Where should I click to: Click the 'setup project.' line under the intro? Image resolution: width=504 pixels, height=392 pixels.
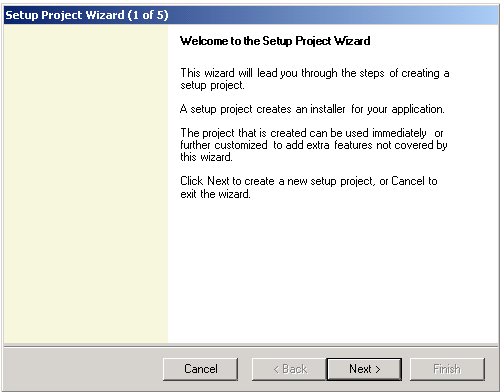coord(212,85)
